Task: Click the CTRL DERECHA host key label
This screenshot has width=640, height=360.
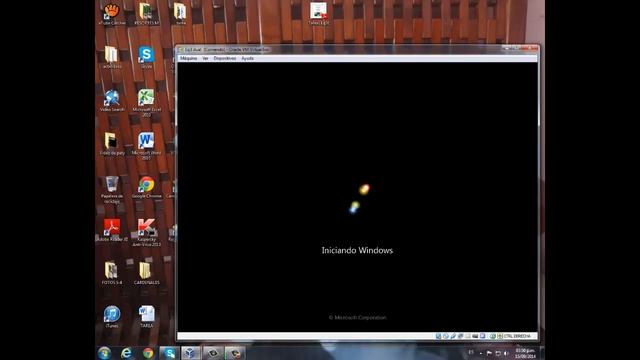Action: point(517,336)
